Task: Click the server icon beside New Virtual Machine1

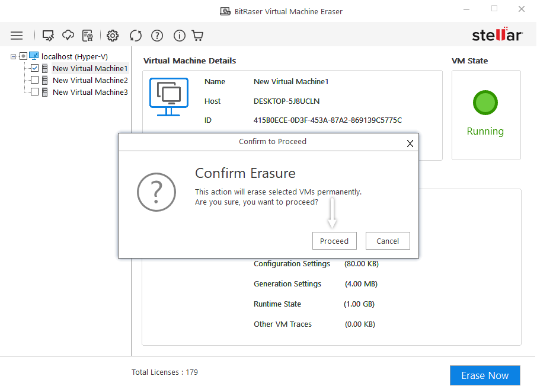Action: 44,69
